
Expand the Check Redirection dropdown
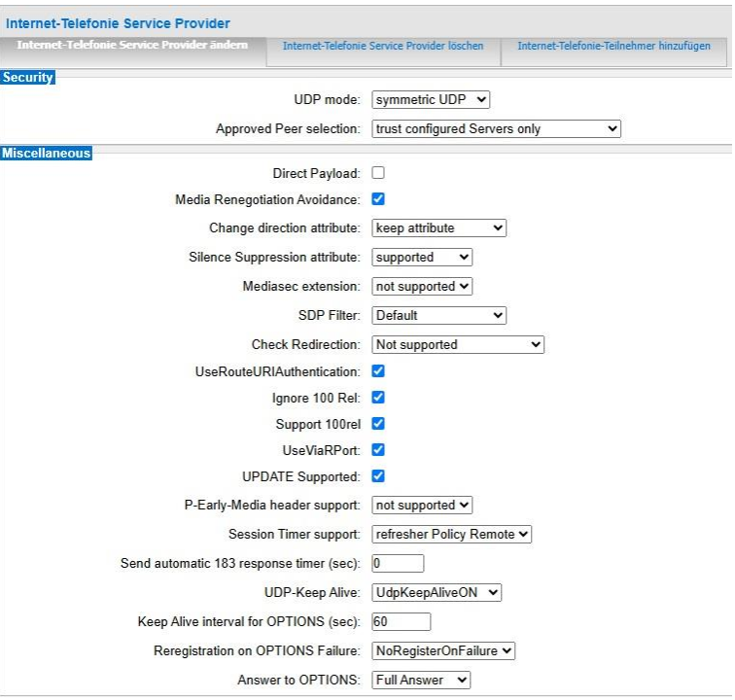[458, 344]
